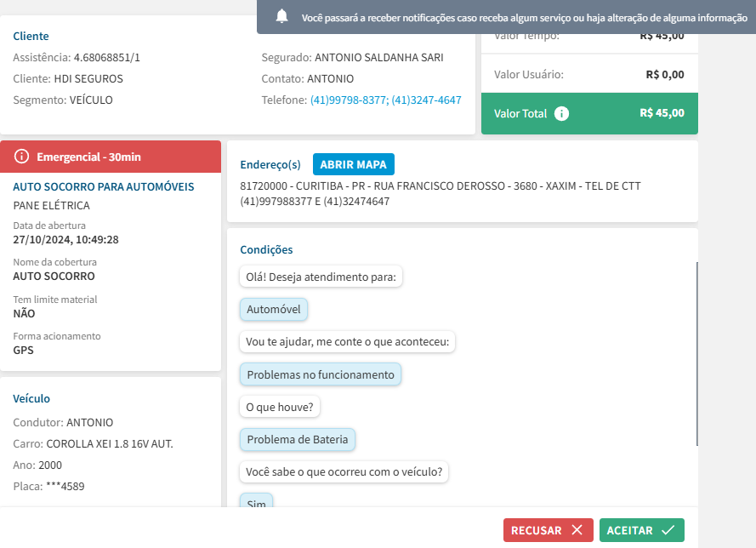Click the Cliente section heading
The width and height of the screenshot is (756, 548).
[31, 36]
